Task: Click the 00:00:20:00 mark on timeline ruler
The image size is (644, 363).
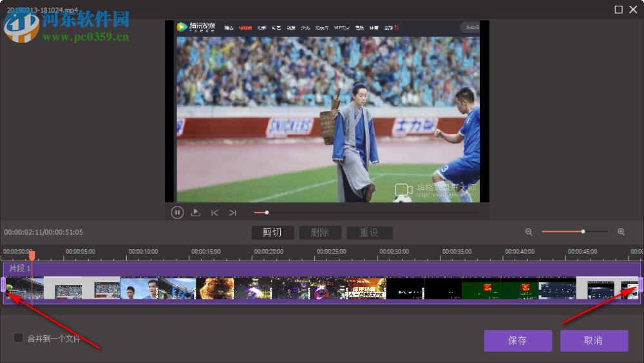Action: click(x=269, y=252)
